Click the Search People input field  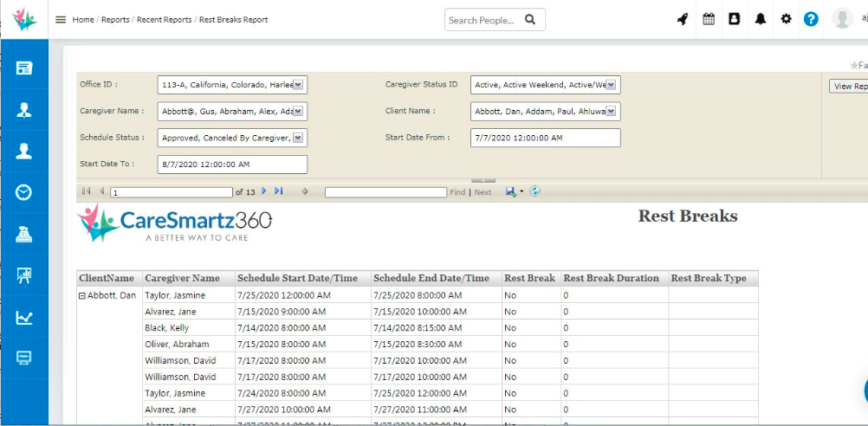pos(482,20)
